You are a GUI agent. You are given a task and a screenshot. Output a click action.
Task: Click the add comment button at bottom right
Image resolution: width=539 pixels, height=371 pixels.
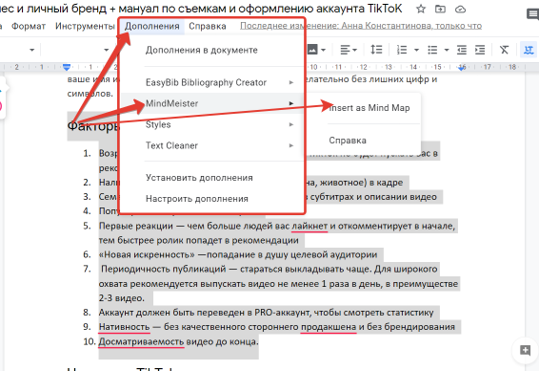point(525,351)
